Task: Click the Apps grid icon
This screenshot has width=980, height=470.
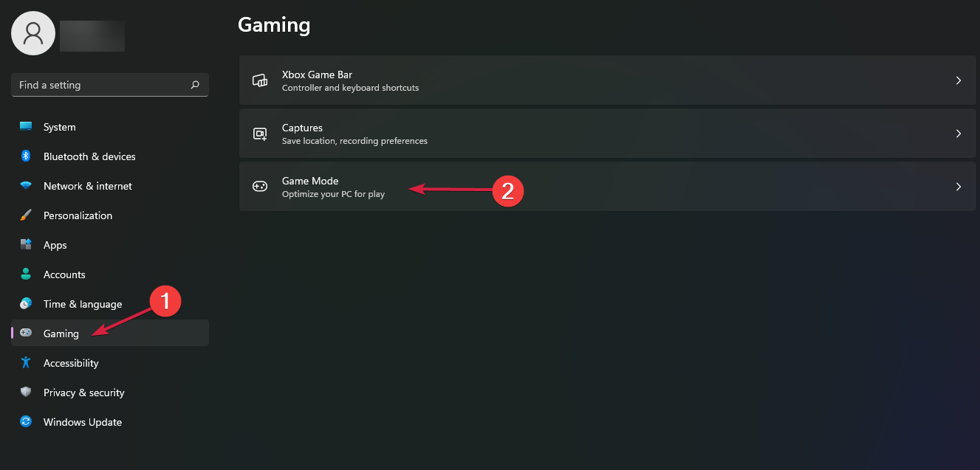Action: coord(26,245)
